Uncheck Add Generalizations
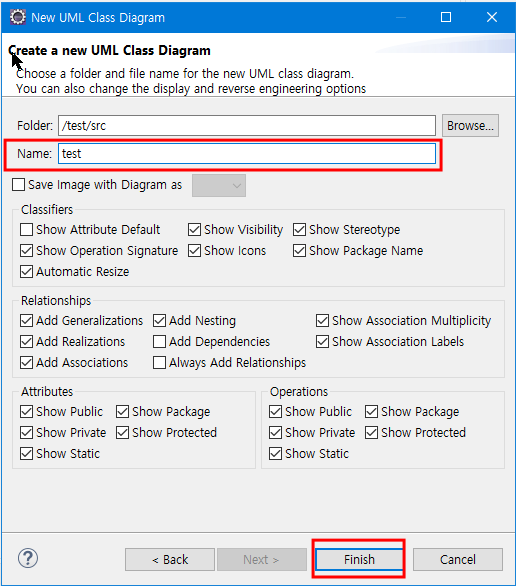The image size is (516, 586). coord(27,321)
